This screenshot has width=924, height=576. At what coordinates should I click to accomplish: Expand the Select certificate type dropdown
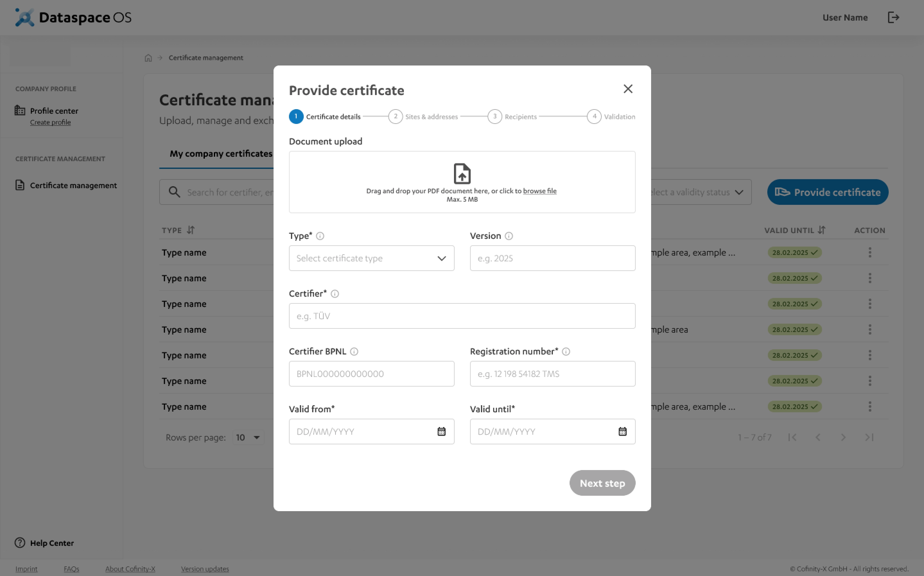click(371, 258)
